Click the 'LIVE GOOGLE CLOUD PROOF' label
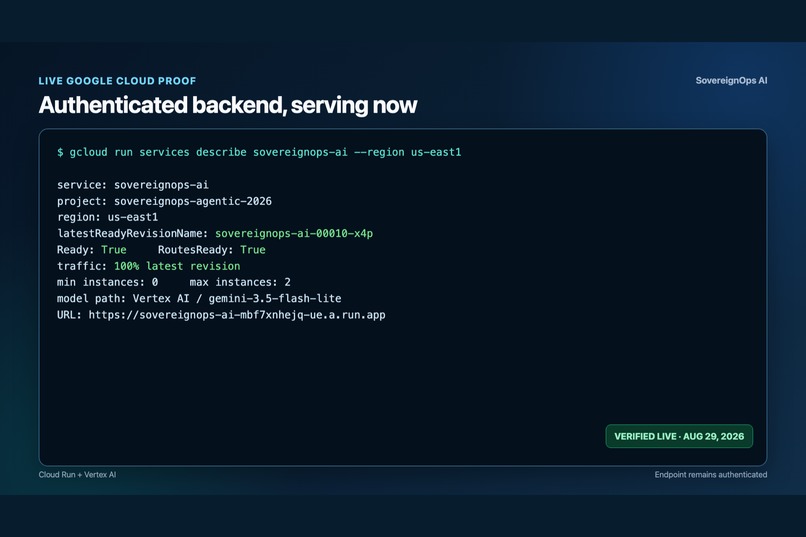The image size is (806, 537). [117, 81]
